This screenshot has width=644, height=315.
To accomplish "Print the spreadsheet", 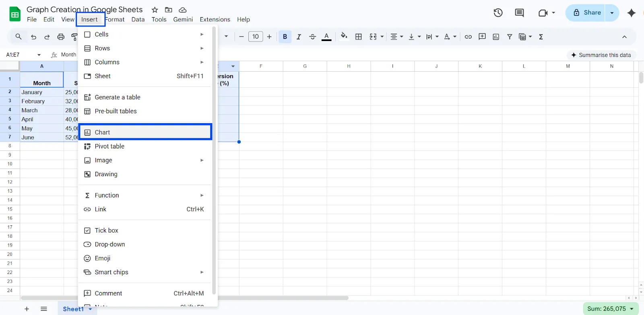I will pos(61,37).
